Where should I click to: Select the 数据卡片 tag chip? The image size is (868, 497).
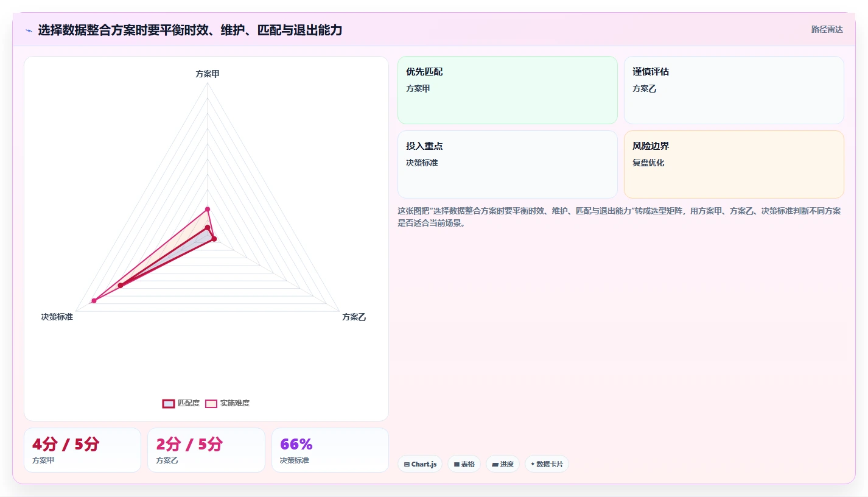(x=547, y=464)
